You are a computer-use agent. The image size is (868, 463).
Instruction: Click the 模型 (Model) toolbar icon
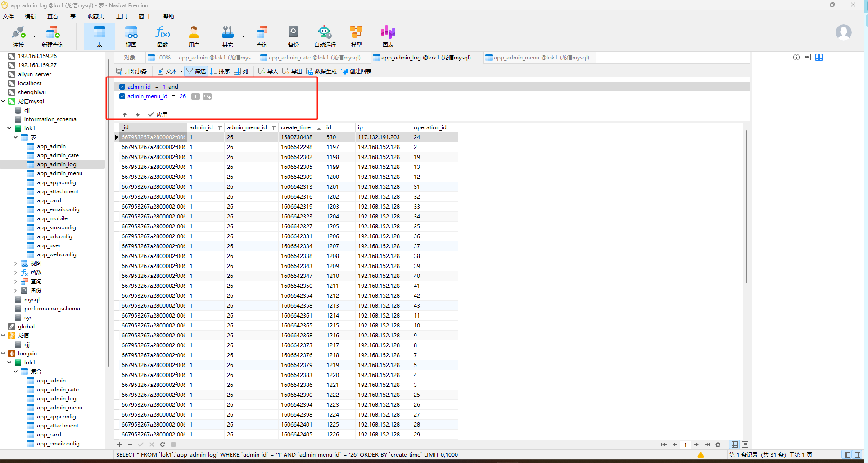pyautogui.click(x=356, y=36)
